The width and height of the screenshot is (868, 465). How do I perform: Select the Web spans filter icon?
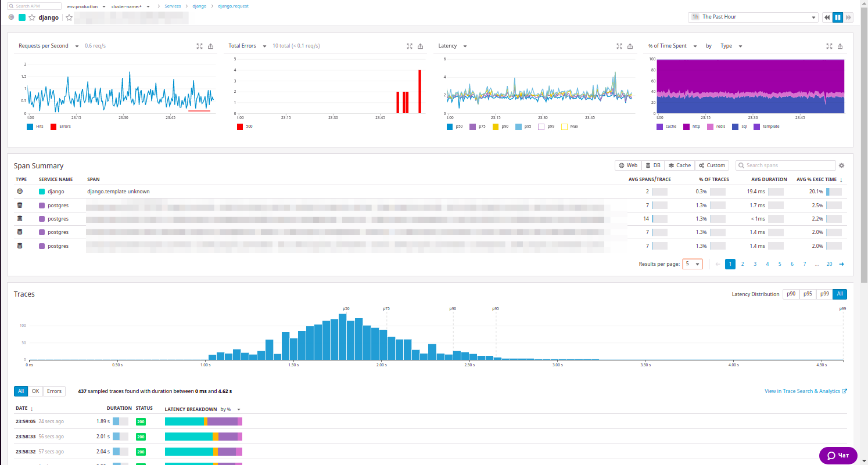tap(627, 165)
